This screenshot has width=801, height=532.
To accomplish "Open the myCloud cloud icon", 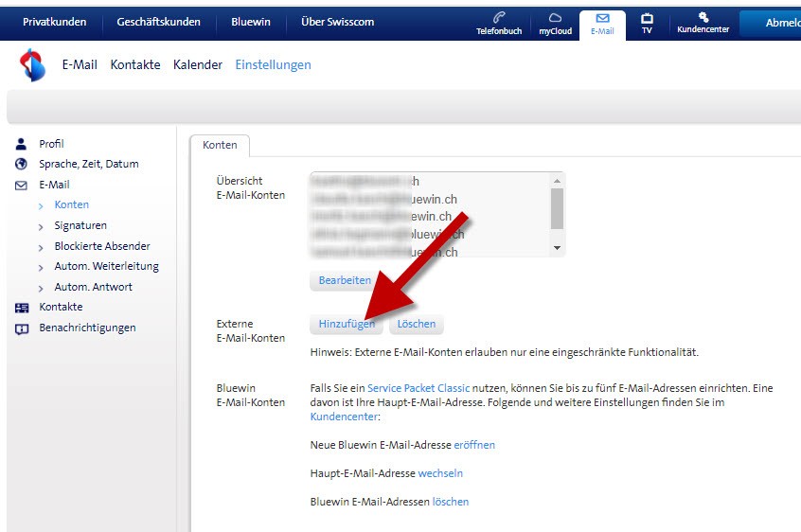I will click(556, 17).
